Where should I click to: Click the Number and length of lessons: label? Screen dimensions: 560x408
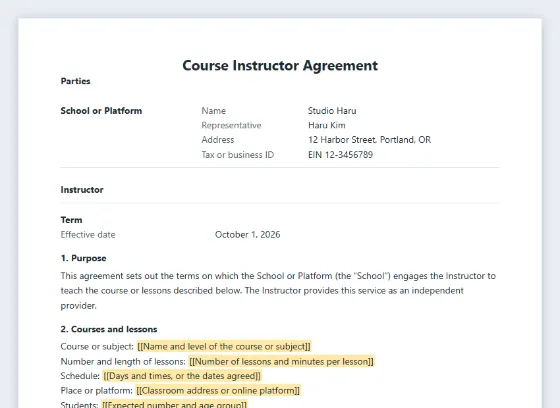[123, 362]
